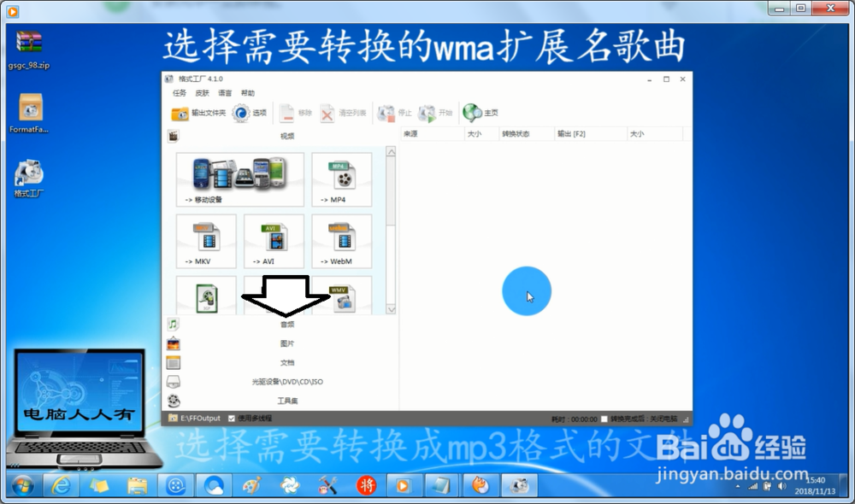Open the language (语言) menu
Viewport: 855px width, 504px height.
225,93
